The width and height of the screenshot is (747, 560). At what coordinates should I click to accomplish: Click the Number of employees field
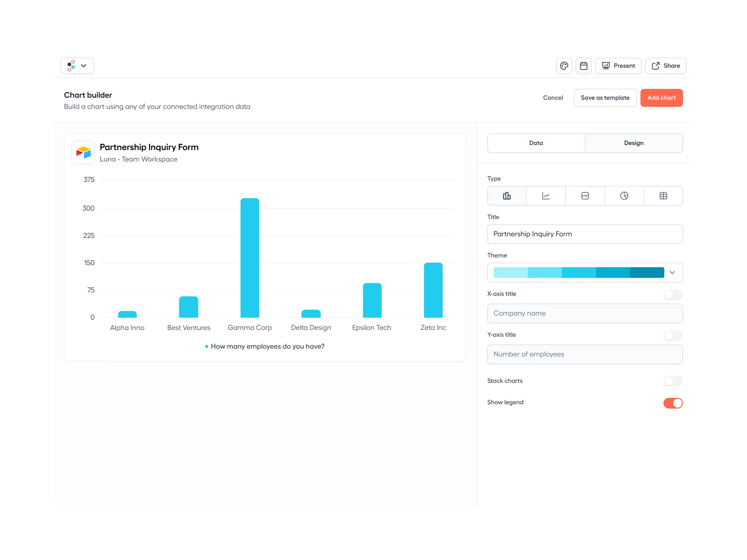pyautogui.click(x=585, y=354)
